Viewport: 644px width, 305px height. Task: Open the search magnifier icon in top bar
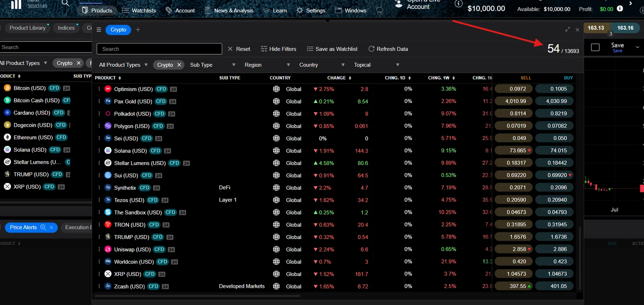coord(65,3)
